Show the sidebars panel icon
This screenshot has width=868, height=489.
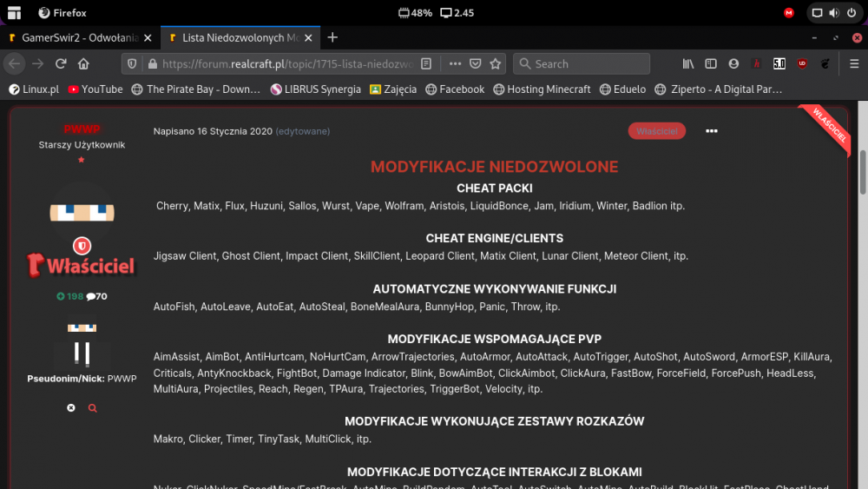pyautogui.click(x=711, y=63)
